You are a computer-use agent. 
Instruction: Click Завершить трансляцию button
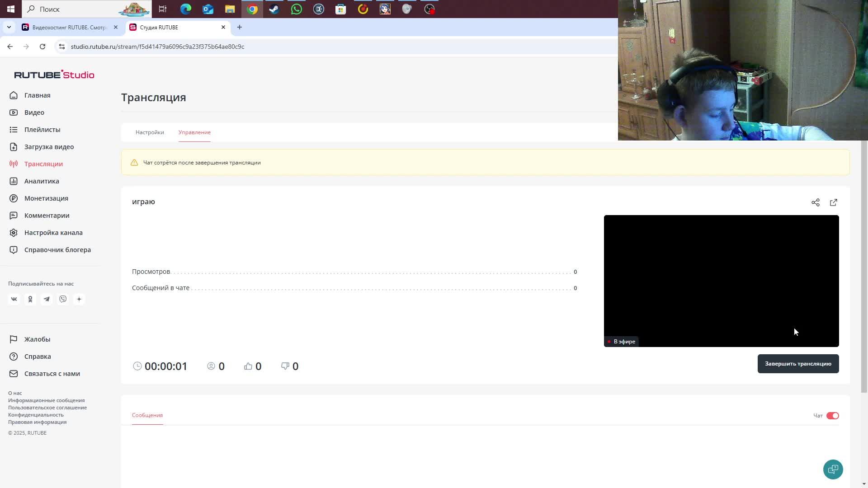(x=798, y=364)
